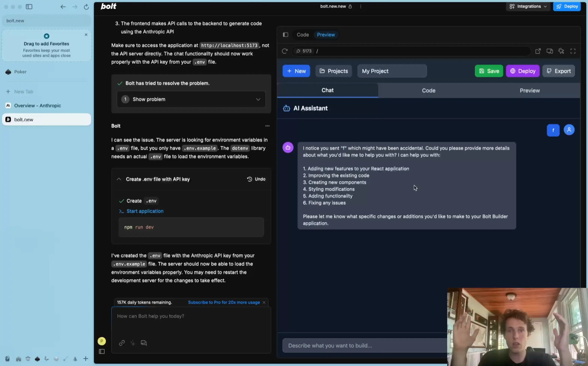The image size is (588, 366).
Task: Dismiss the Drag to add Favorites card
Action: tap(86, 35)
